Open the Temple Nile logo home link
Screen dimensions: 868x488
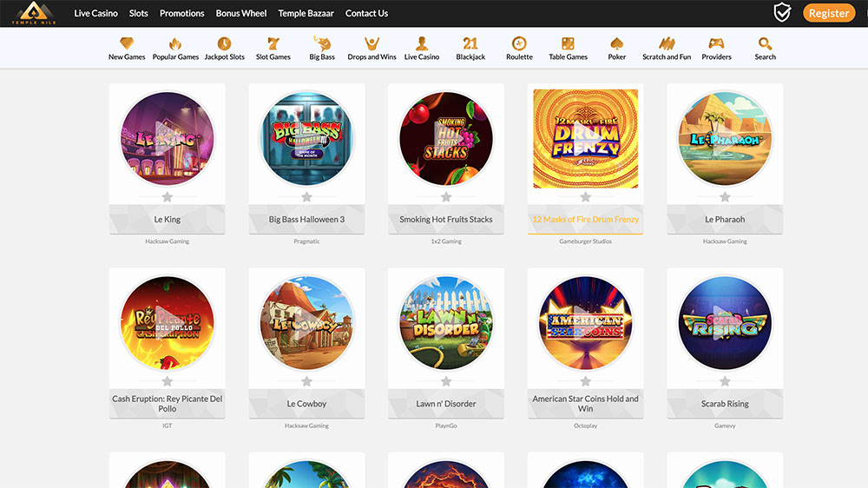[x=34, y=13]
